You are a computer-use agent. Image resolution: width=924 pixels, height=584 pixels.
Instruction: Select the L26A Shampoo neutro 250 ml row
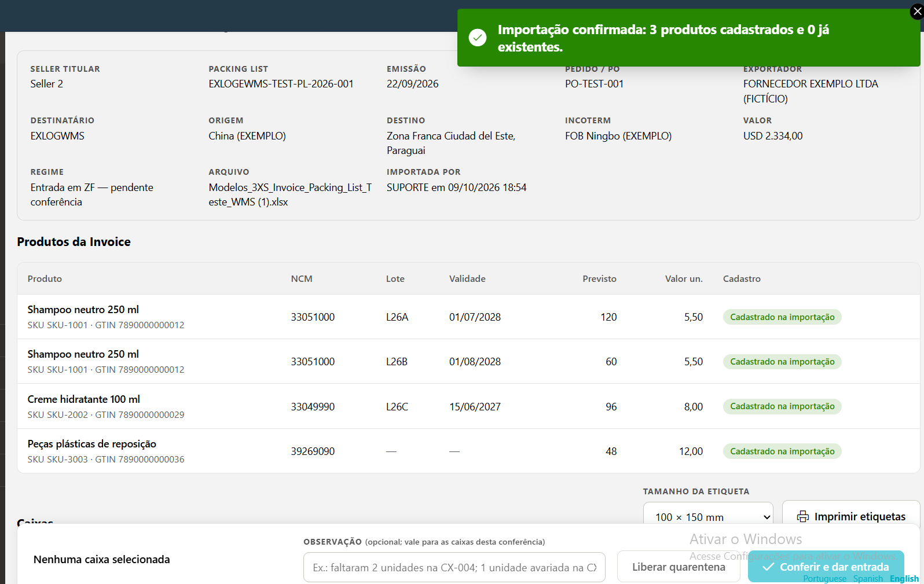pos(468,317)
